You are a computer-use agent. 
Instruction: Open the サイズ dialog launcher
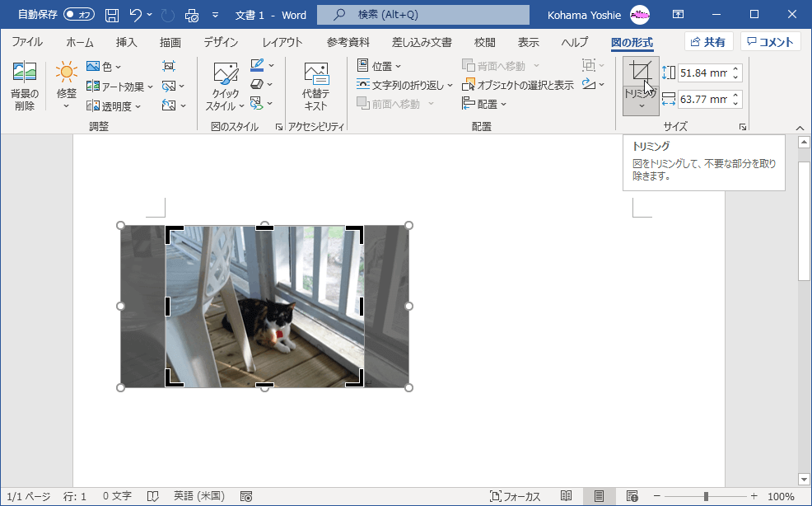[743, 127]
